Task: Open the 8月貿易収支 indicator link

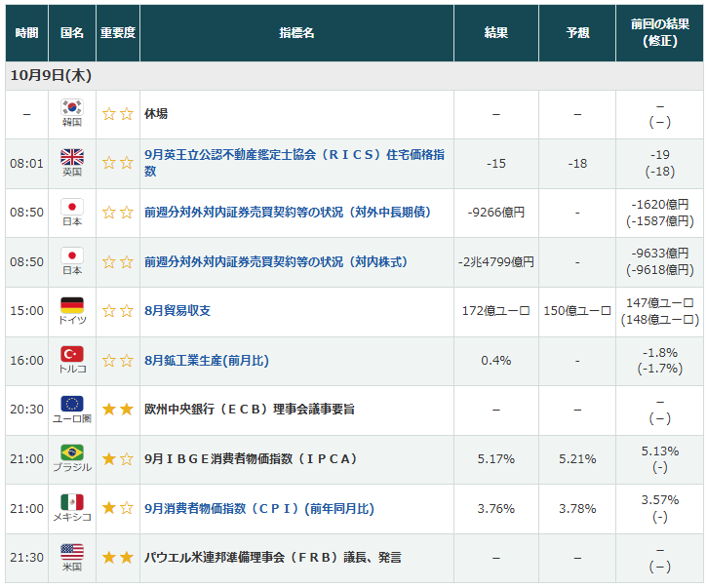Action: [x=177, y=311]
